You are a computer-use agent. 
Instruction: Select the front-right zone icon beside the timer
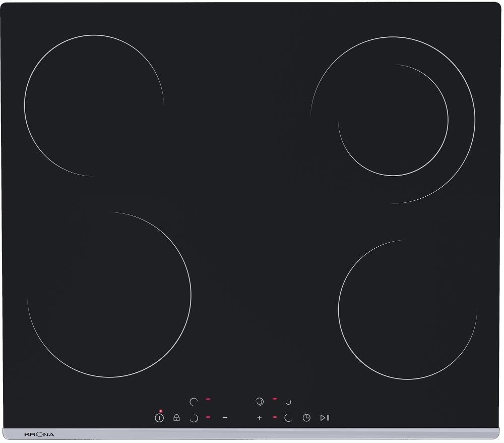pos(288,418)
